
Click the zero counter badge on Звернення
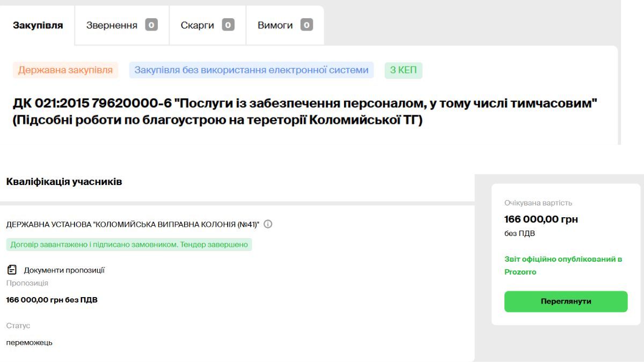(151, 25)
